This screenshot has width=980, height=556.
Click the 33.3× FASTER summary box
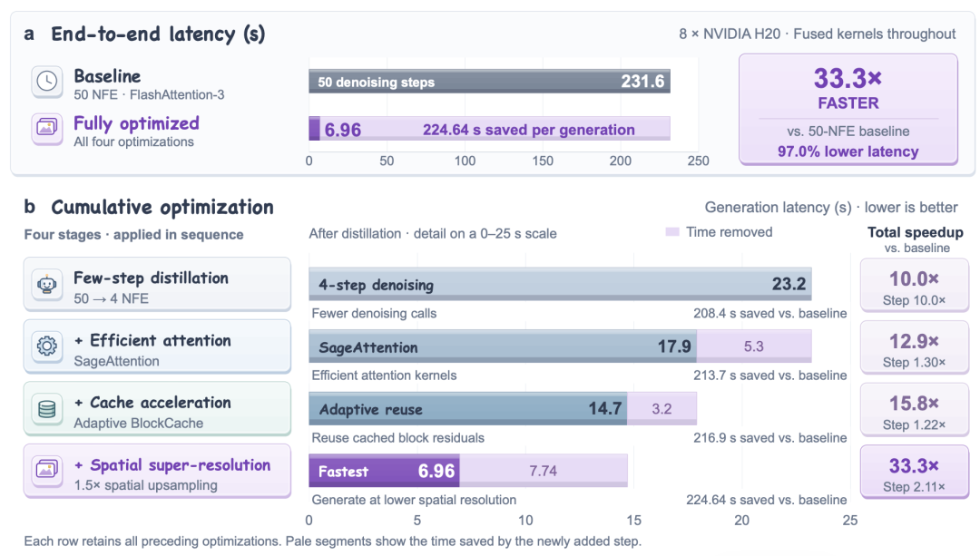point(848,110)
